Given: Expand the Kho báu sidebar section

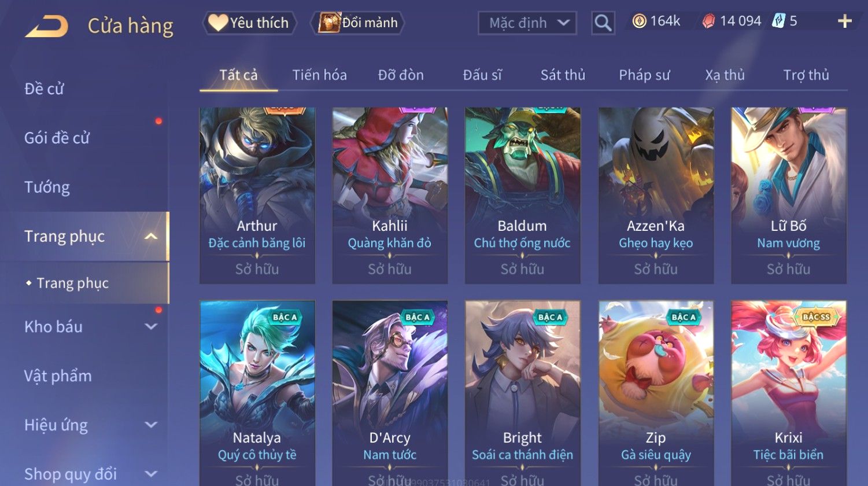Looking at the screenshot, I should click(x=150, y=326).
